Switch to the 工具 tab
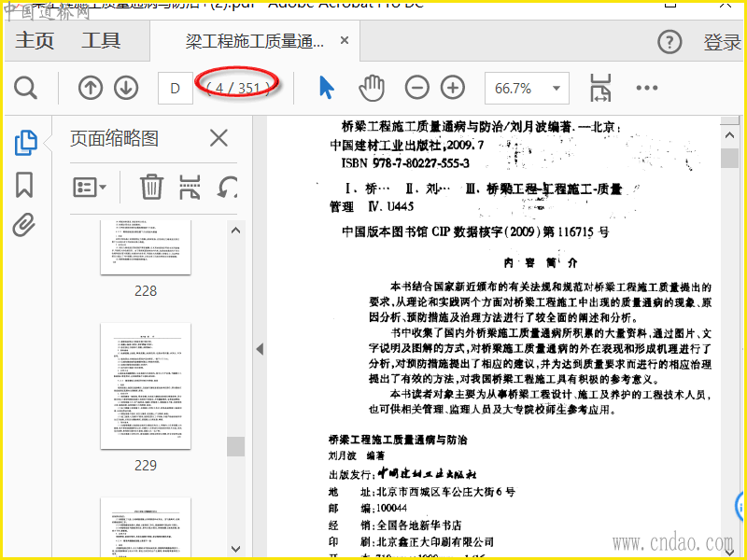 coord(101,40)
